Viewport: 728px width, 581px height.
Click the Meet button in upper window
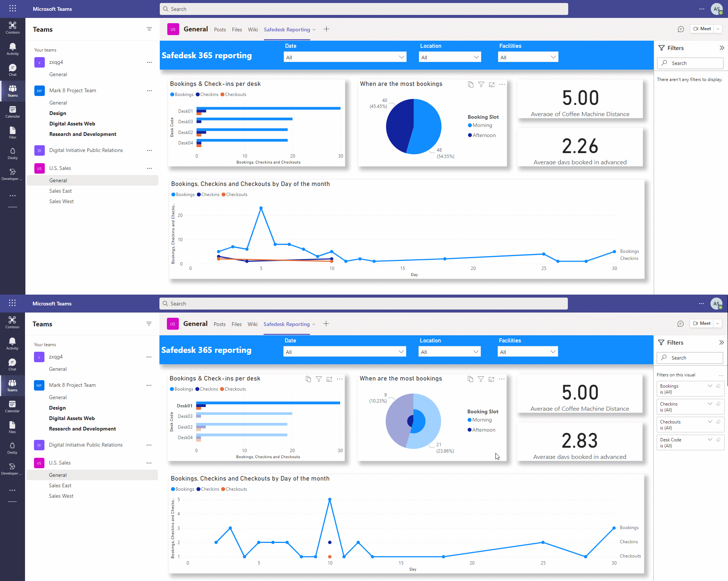(702, 29)
